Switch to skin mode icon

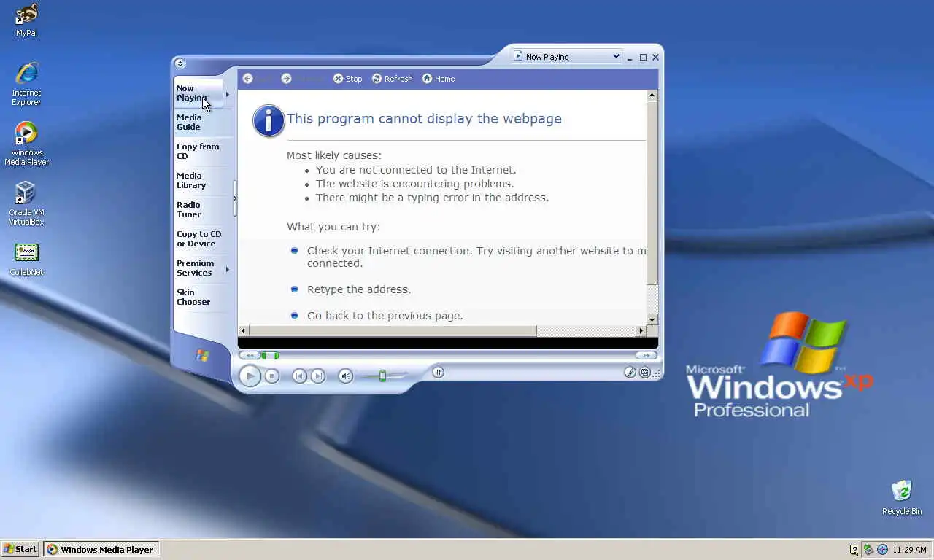click(644, 372)
